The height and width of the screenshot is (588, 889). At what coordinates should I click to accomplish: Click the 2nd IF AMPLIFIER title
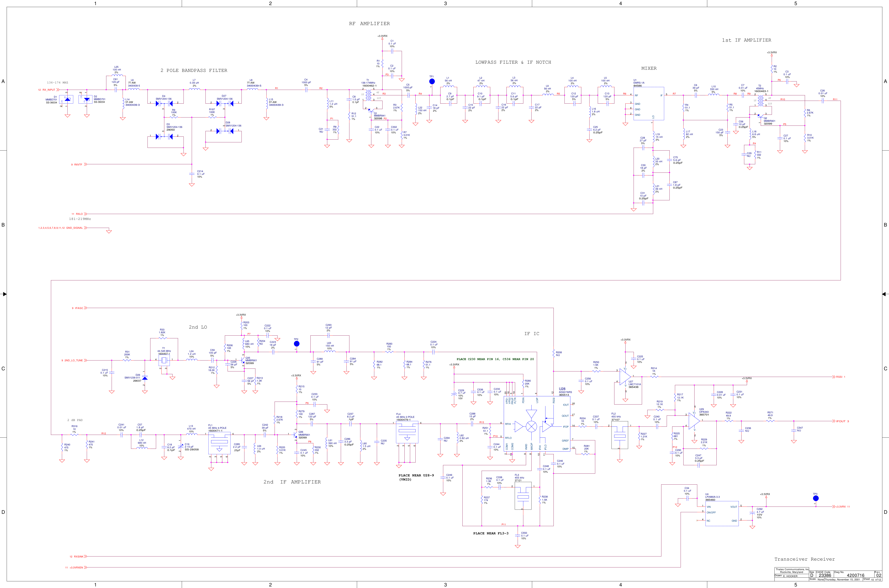point(292,482)
